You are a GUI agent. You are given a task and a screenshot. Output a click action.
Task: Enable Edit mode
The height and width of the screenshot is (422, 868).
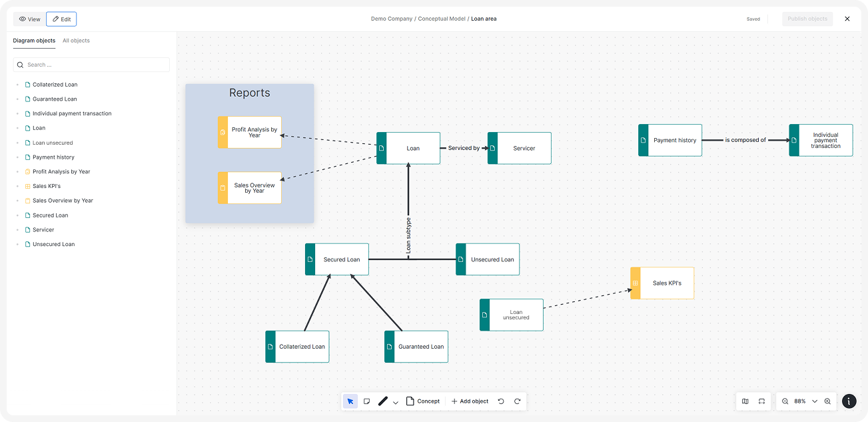tap(61, 19)
